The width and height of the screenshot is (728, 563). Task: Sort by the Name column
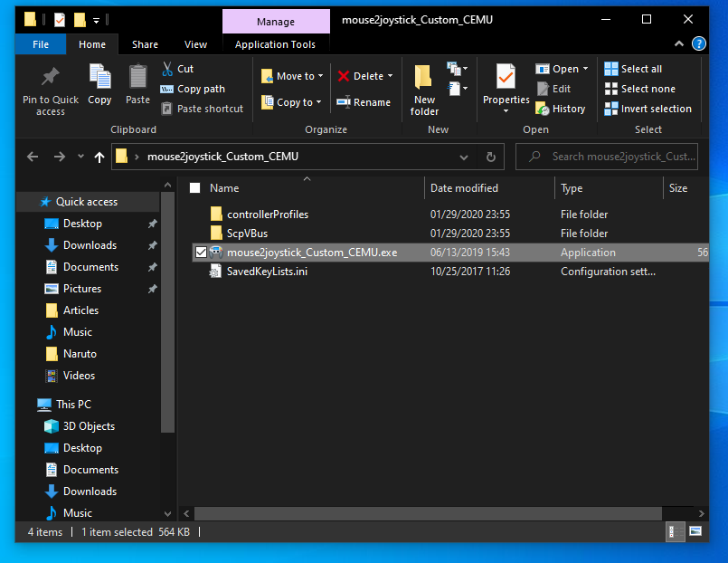tap(224, 188)
